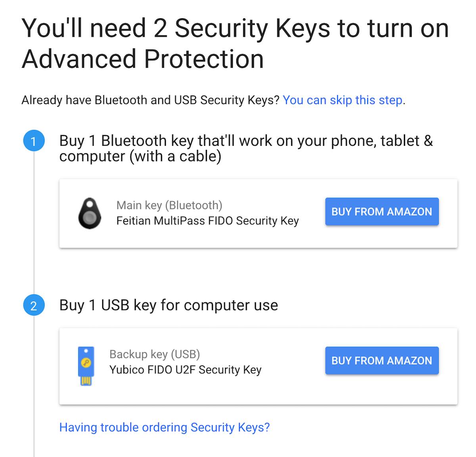
Task: Buy the Feitian MultiPass key from Amazon
Action: (382, 212)
